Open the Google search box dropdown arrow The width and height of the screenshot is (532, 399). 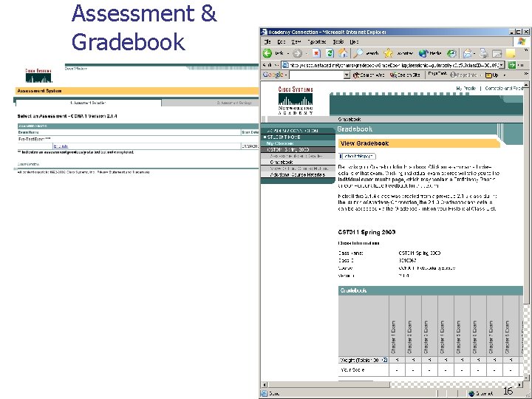pyautogui.click(x=347, y=75)
